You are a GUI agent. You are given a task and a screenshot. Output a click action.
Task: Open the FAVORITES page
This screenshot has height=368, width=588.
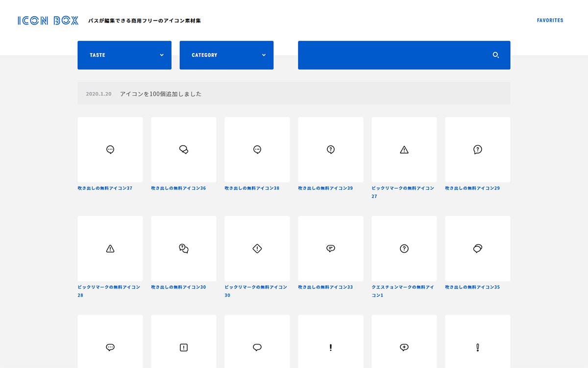pyautogui.click(x=550, y=20)
